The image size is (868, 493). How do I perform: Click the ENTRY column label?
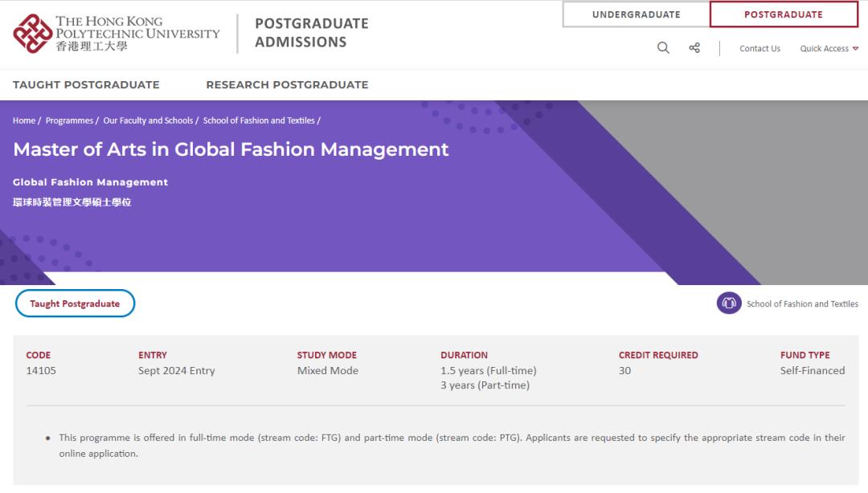tap(153, 355)
